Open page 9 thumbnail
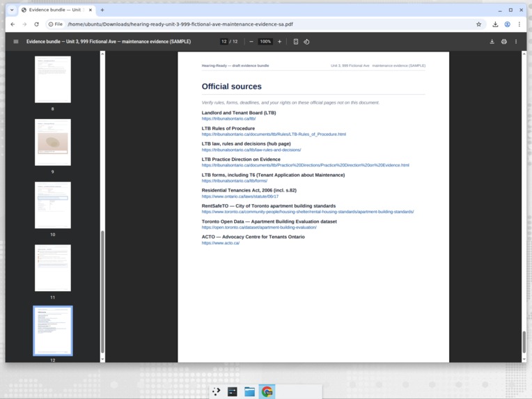The height and width of the screenshot is (399, 532). pyautogui.click(x=53, y=142)
